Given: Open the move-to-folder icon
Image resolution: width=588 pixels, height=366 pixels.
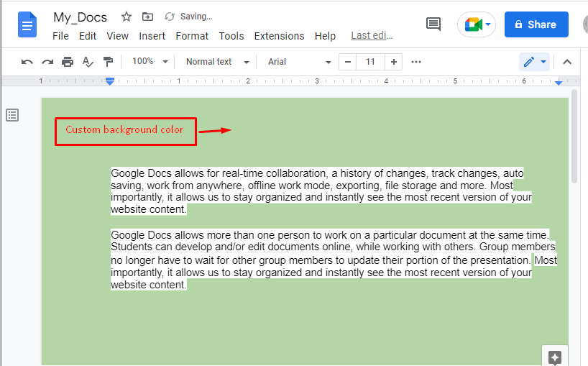Looking at the screenshot, I should [x=147, y=17].
